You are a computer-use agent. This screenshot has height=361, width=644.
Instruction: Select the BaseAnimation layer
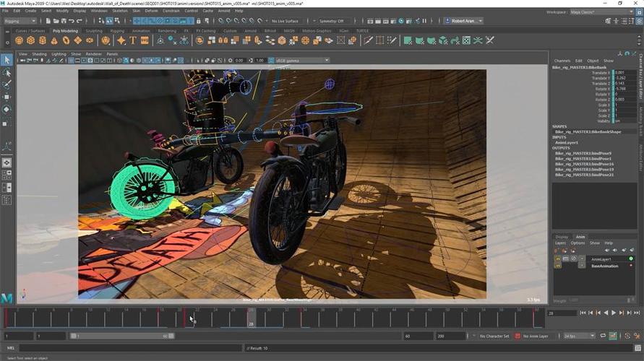604,266
